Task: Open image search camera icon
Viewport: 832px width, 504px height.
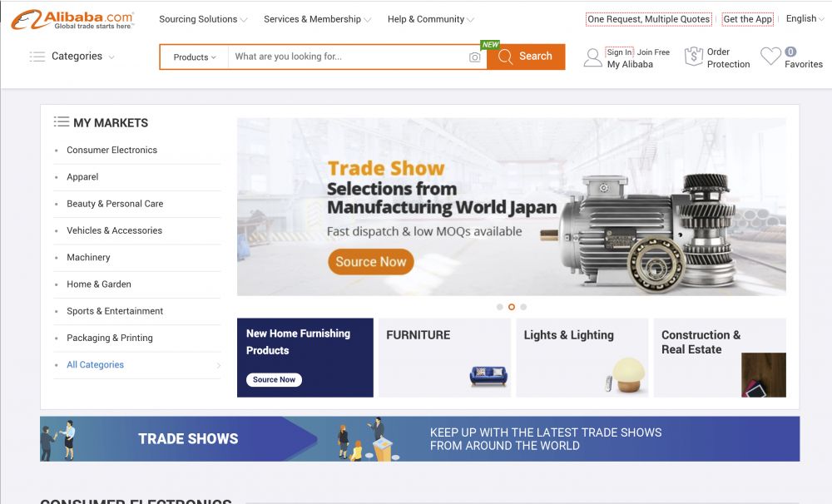Action: pos(475,57)
